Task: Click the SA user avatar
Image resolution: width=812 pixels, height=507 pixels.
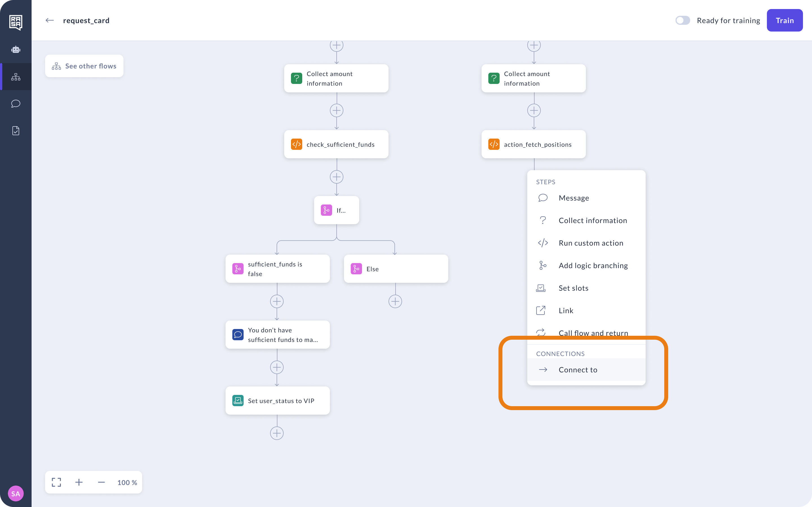Action: (16, 493)
